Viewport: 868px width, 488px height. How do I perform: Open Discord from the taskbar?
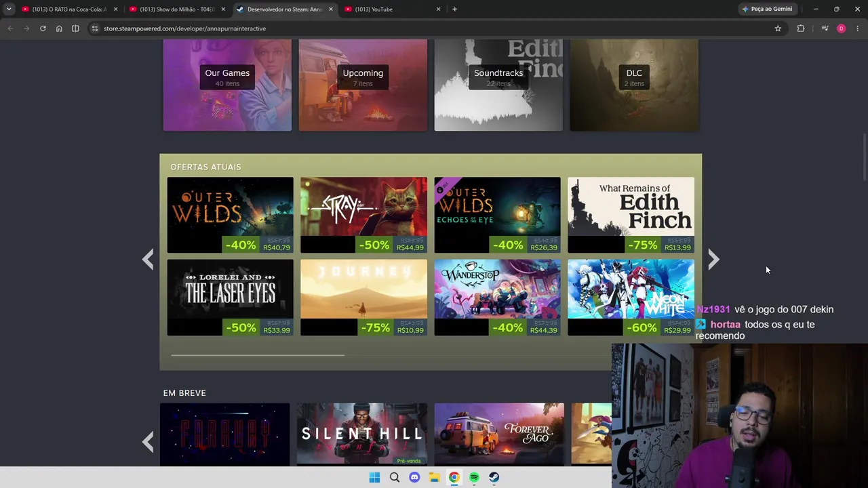coord(414,477)
